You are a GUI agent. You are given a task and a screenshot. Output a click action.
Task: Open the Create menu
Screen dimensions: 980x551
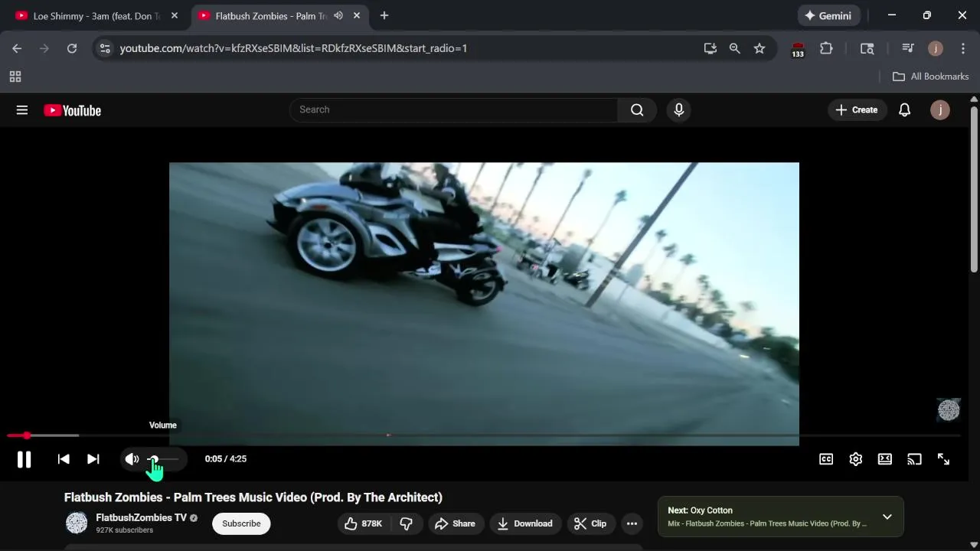coord(857,109)
